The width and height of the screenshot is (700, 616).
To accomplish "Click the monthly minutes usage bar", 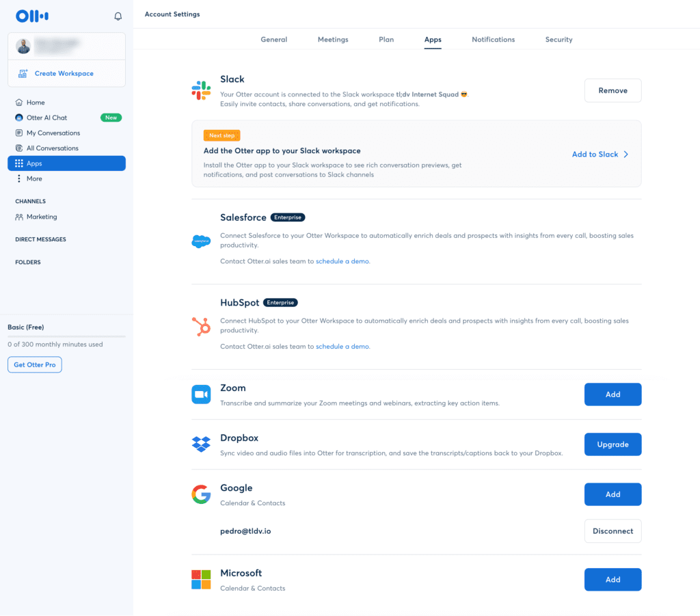I will pyautogui.click(x=66, y=336).
